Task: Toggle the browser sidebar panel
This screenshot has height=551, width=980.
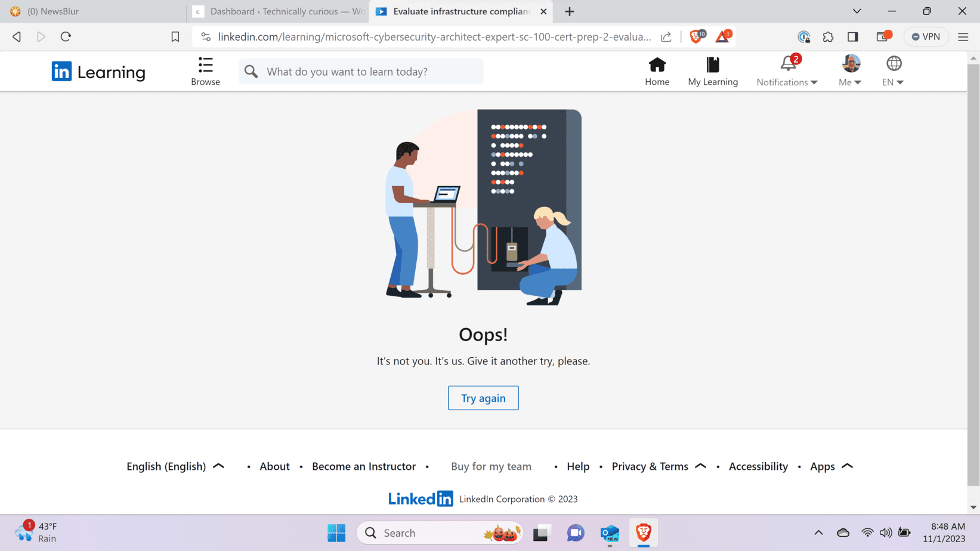Action: pos(853,37)
